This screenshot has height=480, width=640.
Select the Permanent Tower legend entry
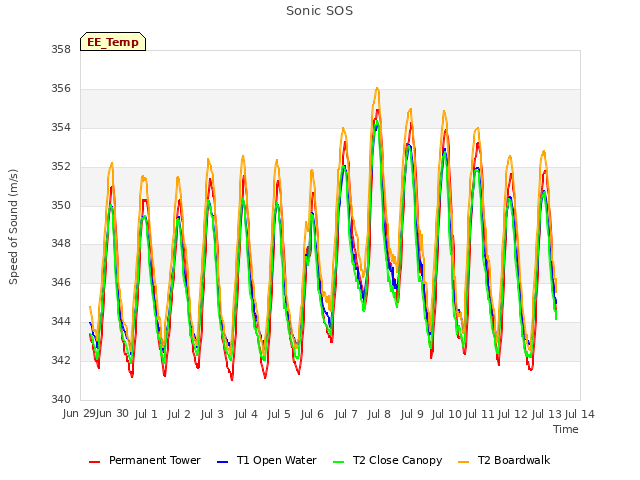pos(145,460)
